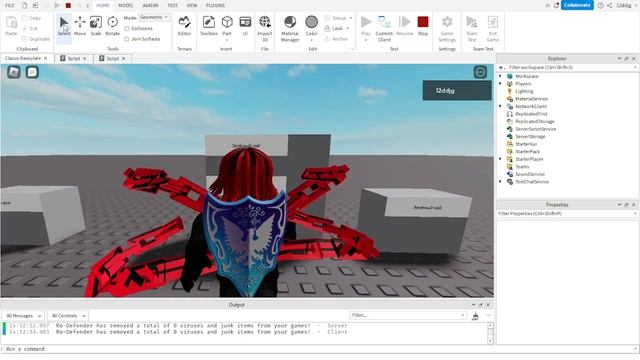Click the Duplicate button
This screenshot has width=640, height=360.
[x=36, y=39]
